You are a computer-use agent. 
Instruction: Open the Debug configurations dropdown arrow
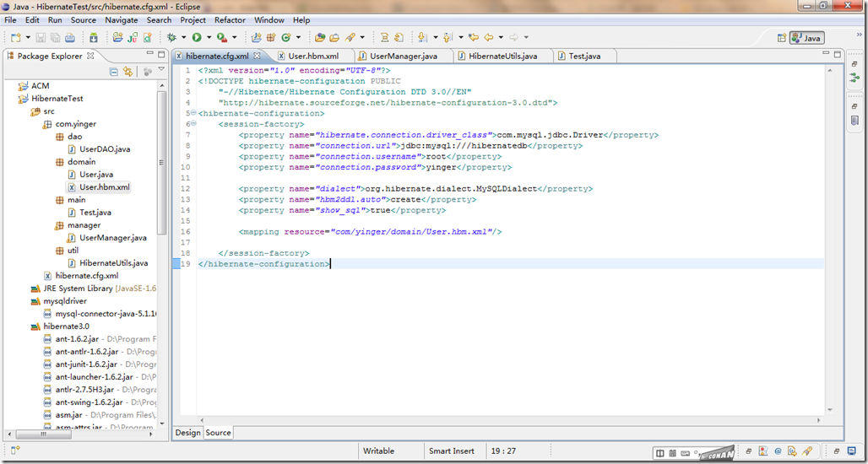(184, 38)
